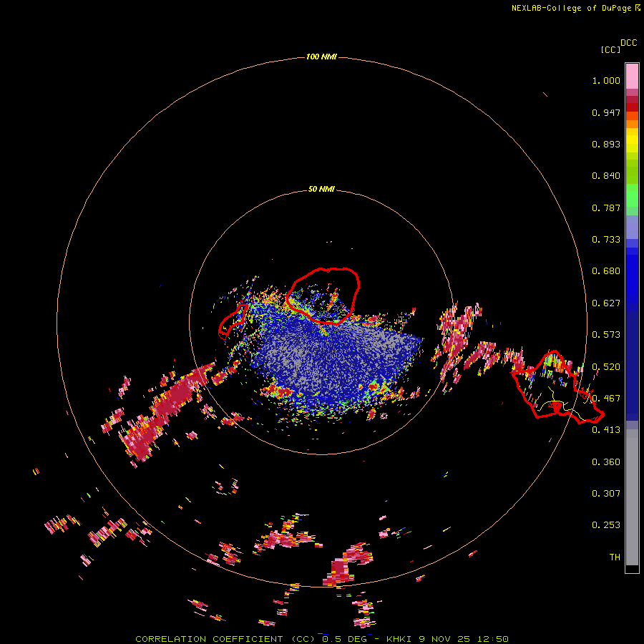Viewport: 644px width, 644px height.
Task: Click the small red island outline west of center
Action: pyautogui.click(x=233, y=319)
